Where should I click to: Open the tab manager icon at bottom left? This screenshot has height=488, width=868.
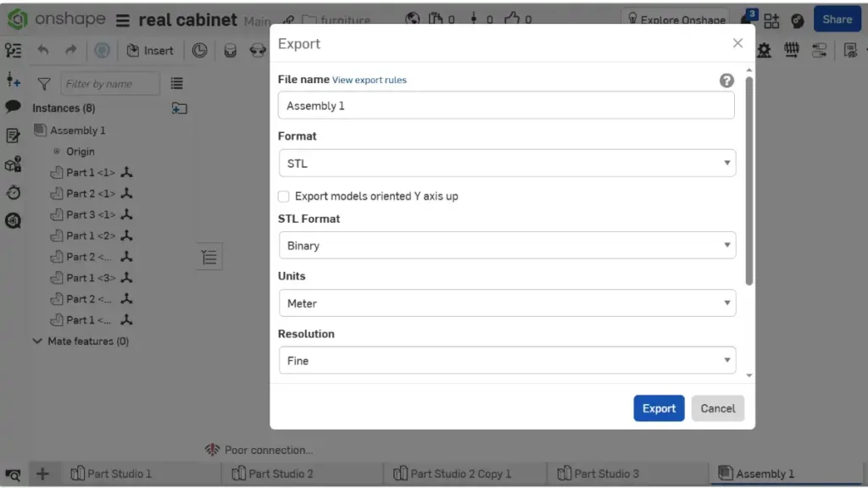pyautogui.click(x=13, y=474)
